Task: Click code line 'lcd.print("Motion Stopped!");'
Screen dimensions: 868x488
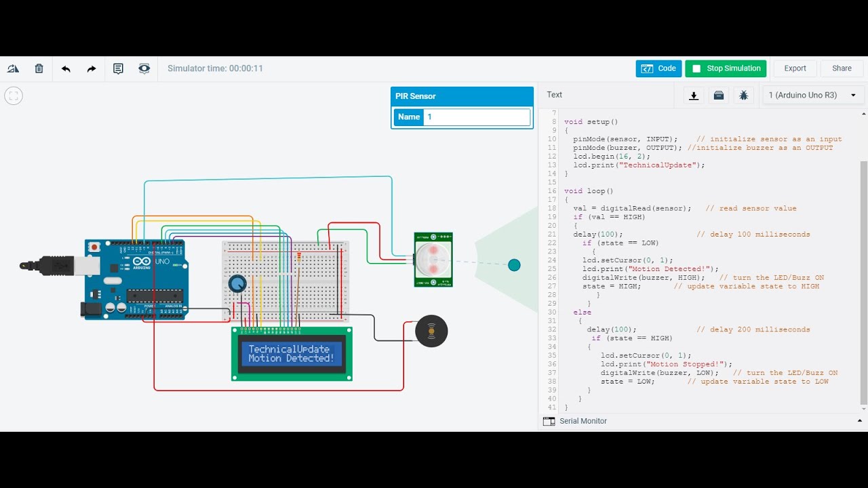Action: coord(667,364)
